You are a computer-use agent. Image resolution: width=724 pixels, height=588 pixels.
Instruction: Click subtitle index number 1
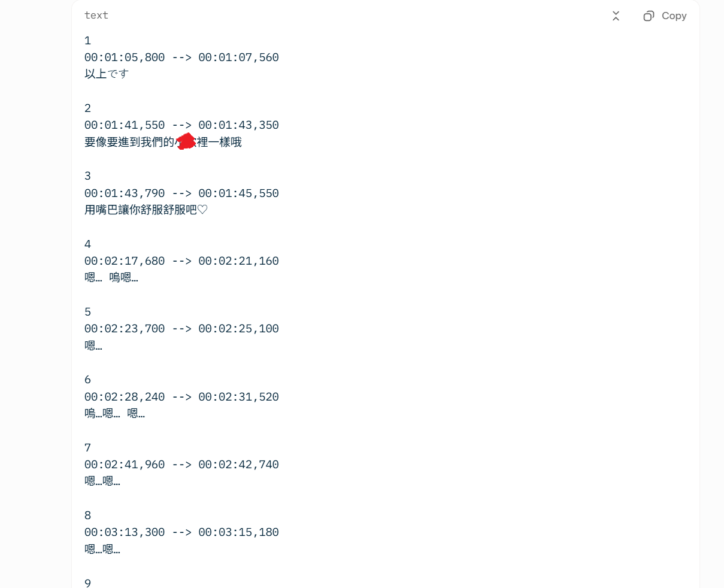[87, 41]
